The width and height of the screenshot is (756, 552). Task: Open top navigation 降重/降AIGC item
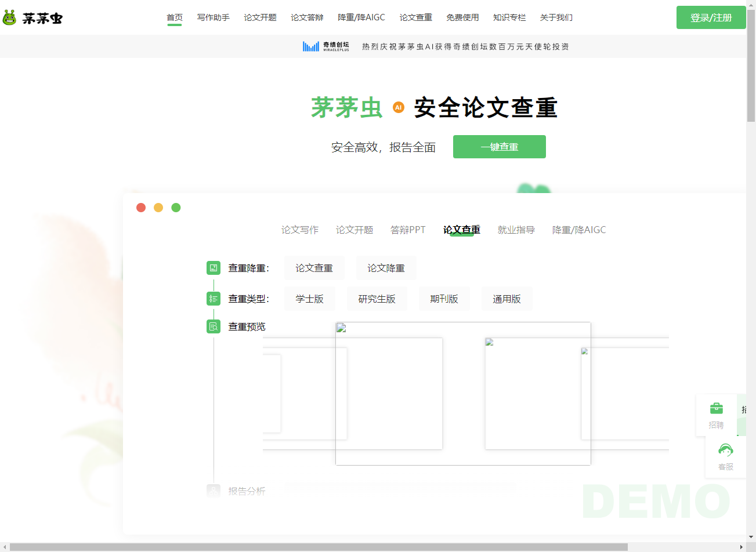[x=361, y=17]
